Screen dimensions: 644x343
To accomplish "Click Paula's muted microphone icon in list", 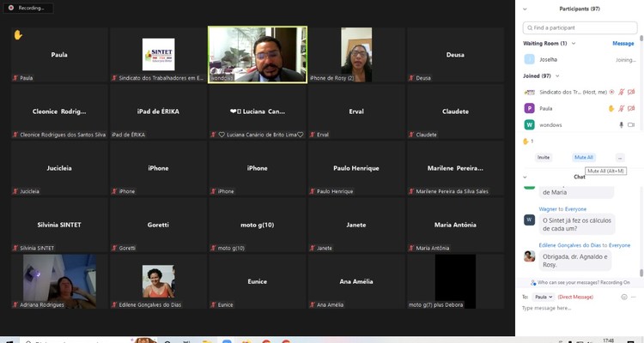I will point(621,108).
